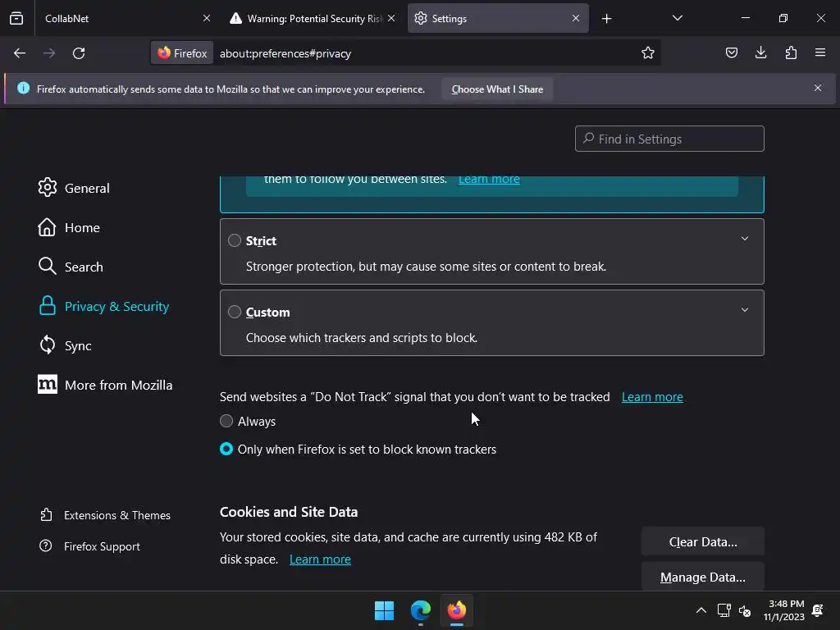Go back one page
Image resolution: width=840 pixels, height=630 pixels.
tap(20, 53)
